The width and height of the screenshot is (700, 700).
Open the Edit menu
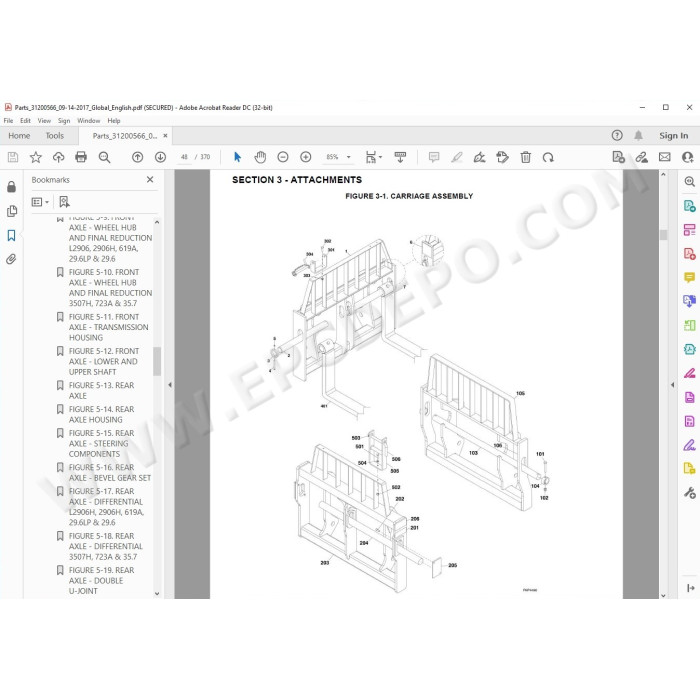point(25,121)
